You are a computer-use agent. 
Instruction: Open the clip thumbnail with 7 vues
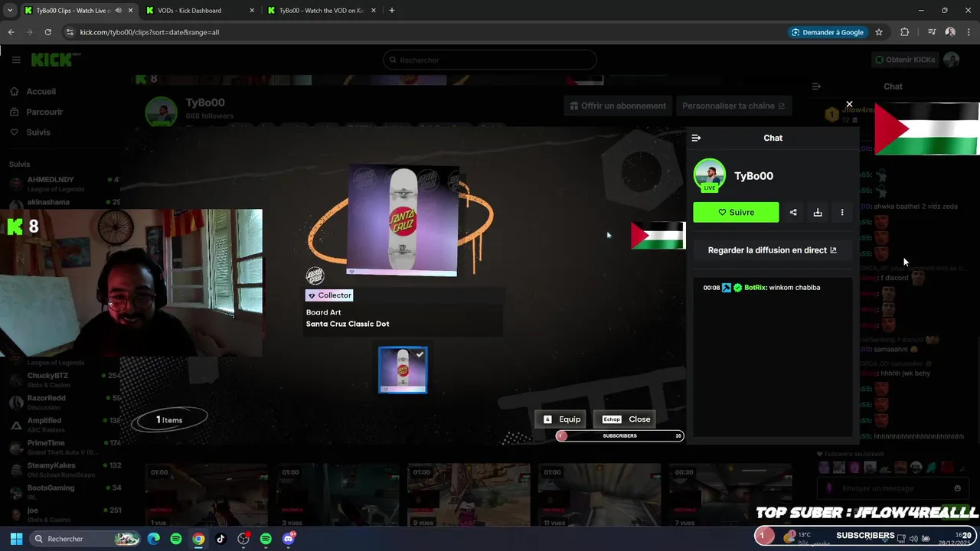[x=730, y=494]
